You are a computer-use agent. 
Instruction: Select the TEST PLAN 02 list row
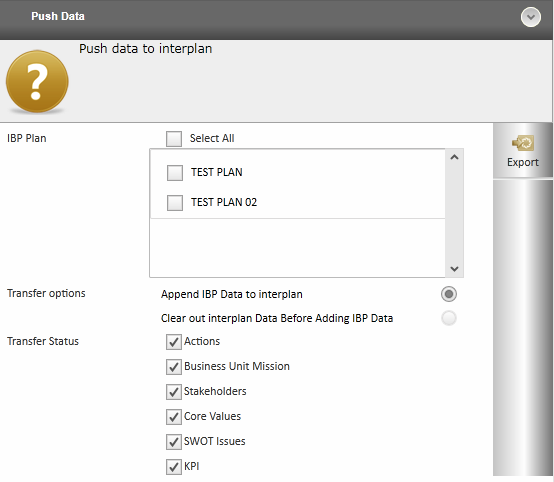[x=298, y=202]
